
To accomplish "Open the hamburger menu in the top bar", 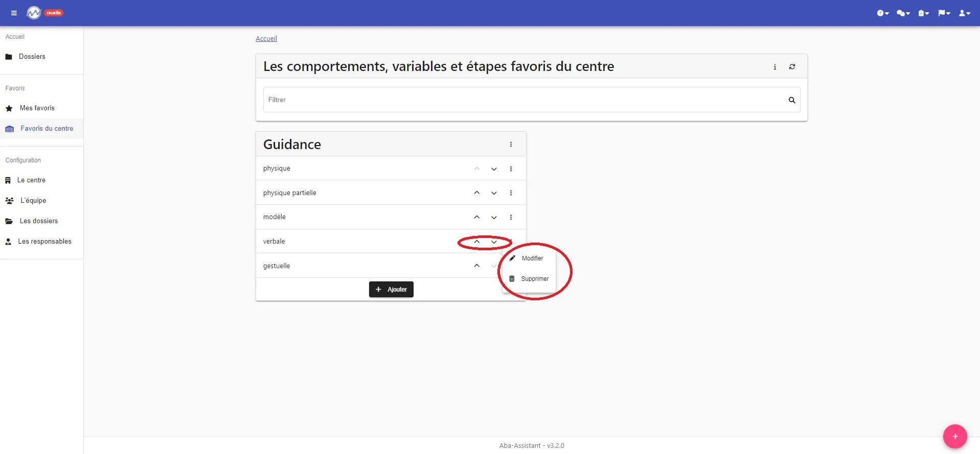I will coord(14,13).
